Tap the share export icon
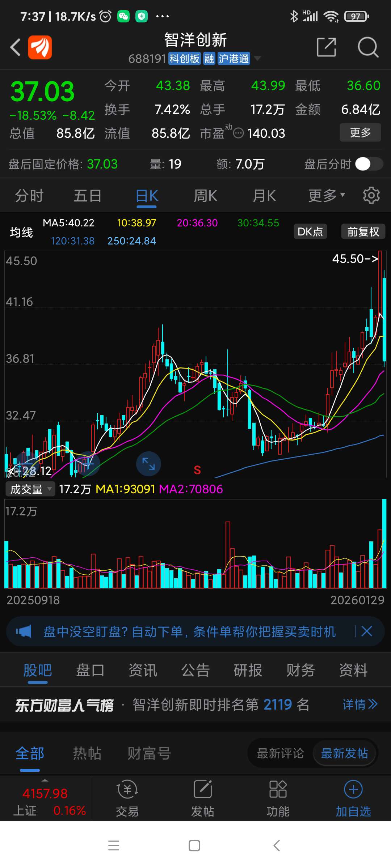The height and width of the screenshot is (868, 391). pyautogui.click(x=326, y=47)
